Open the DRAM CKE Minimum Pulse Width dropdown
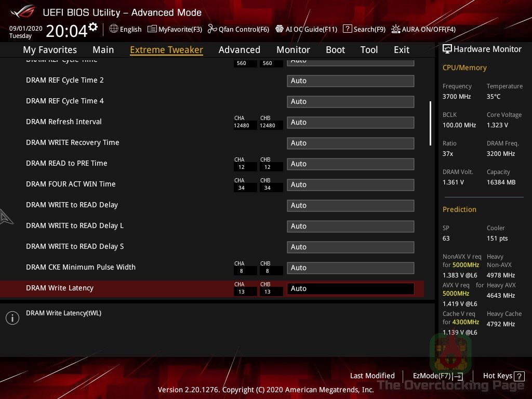The height and width of the screenshot is (399, 532). [350, 268]
